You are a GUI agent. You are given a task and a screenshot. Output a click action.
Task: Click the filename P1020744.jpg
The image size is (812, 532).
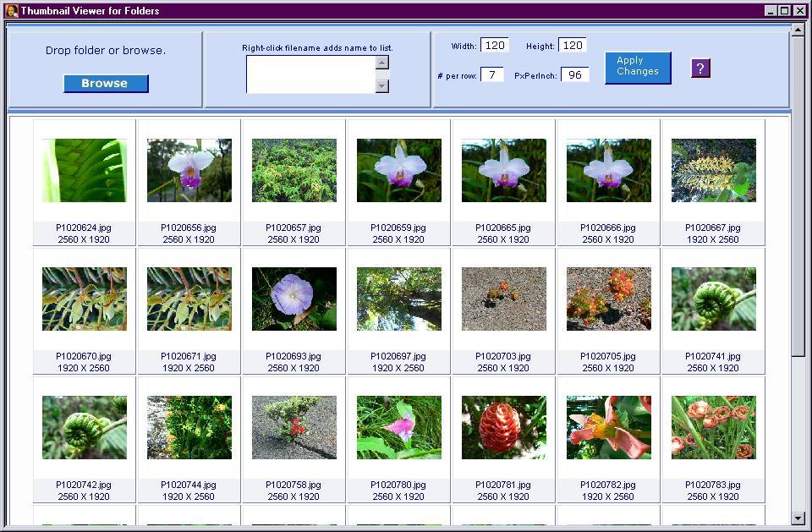(189, 485)
